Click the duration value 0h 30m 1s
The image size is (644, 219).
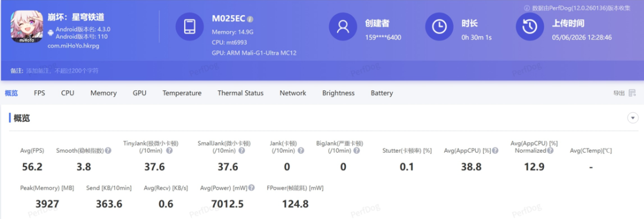[476, 38]
